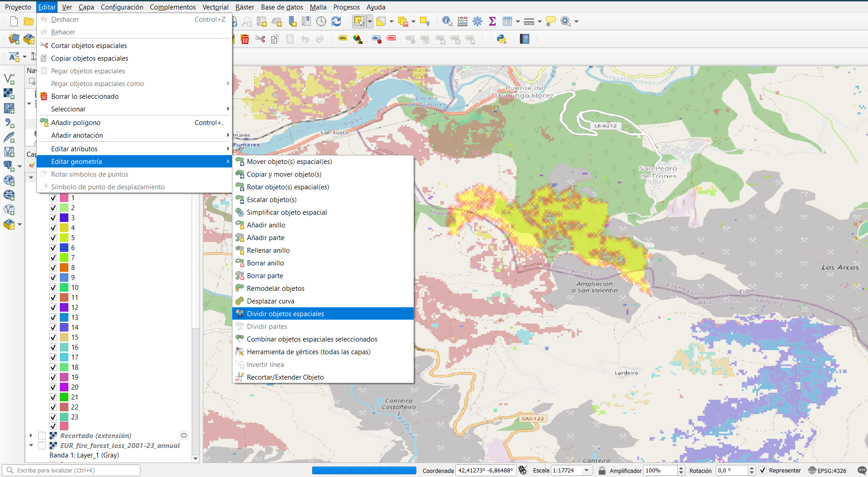Collapse the EUR_fire_forest_loss layer node
This screenshot has width=868, height=477.
point(31,445)
